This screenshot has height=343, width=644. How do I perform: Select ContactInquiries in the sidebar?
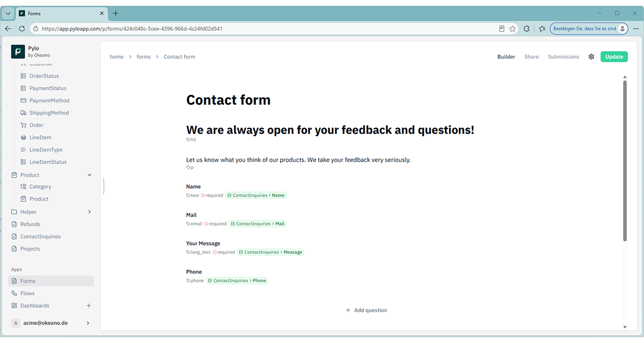(x=40, y=237)
